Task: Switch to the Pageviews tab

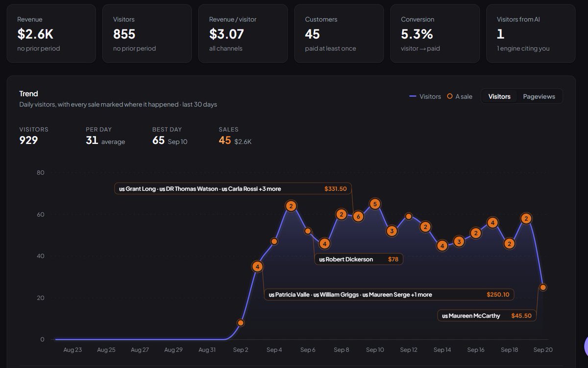Action: 539,96
